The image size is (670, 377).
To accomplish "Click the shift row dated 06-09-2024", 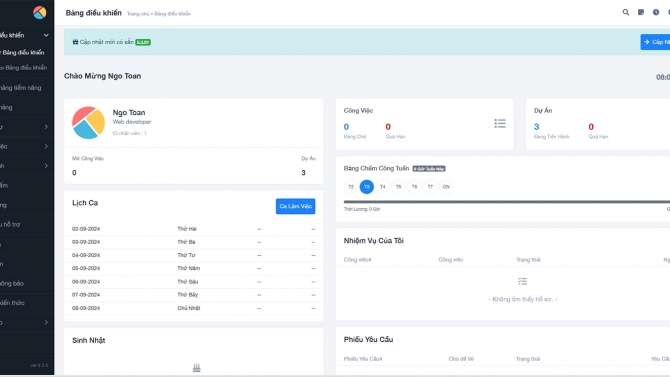I will [x=194, y=282].
